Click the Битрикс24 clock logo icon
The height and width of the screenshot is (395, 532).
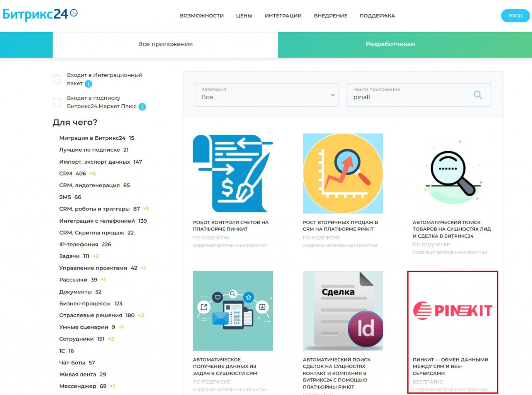pos(73,12)
